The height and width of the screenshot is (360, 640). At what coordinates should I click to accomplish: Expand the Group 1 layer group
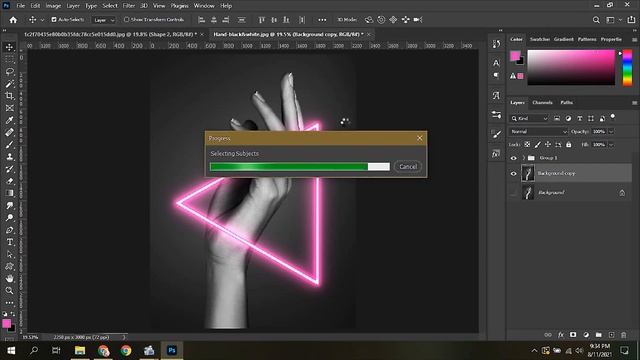(523, 158)
